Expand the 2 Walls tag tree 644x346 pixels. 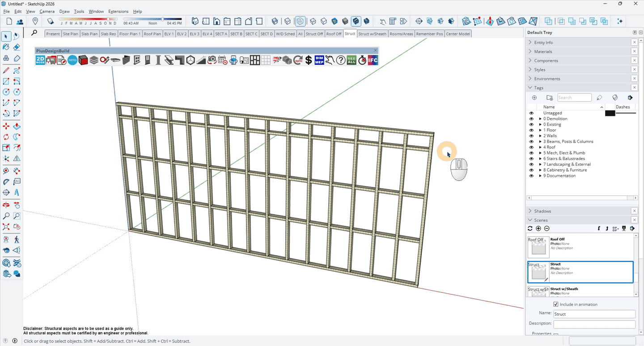(541, 135)
